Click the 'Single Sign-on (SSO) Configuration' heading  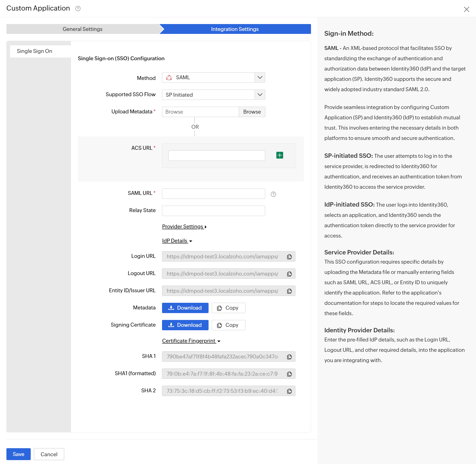121,58
